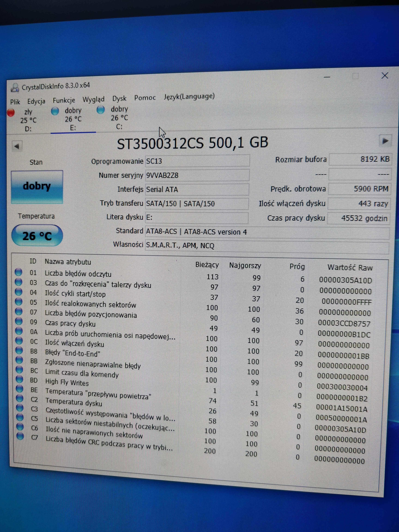This screenshot has height=532, width=399.
Task: Click status orb for attribute 09 Czas pracy dysku
Action: point(19,321)
